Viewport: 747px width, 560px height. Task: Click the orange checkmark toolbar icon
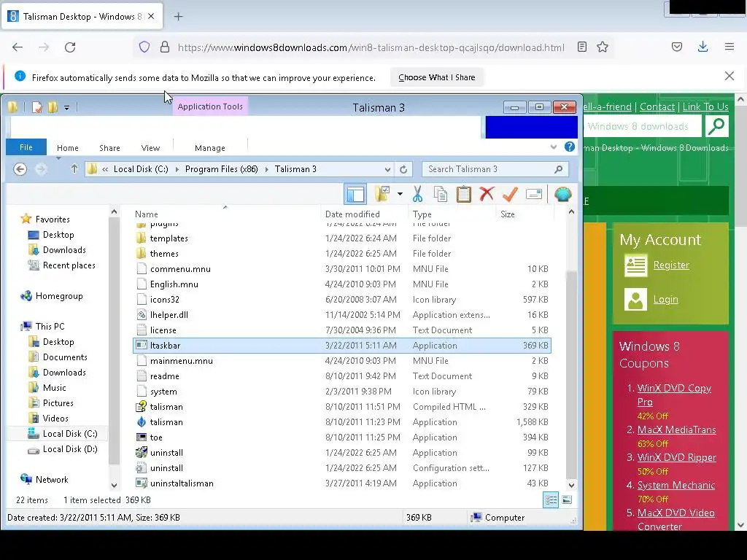pos(510,194)
